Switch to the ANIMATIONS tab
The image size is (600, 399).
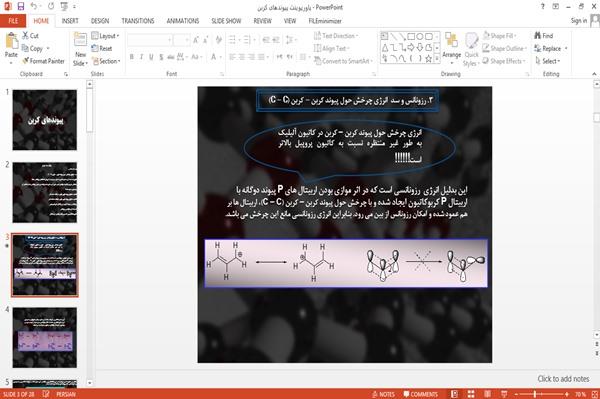(183, 21)
